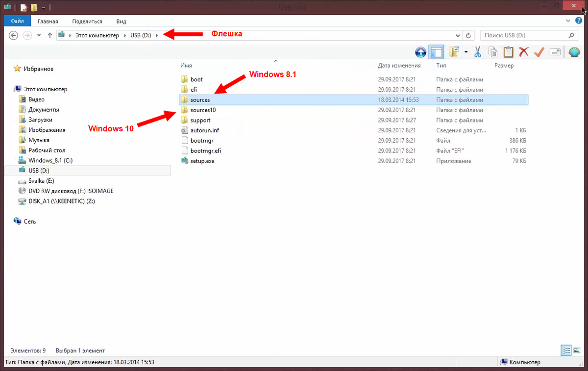Screen dimensions: 588x371
Task: Open the address bar history dropdown
Action: coord(458,35)
